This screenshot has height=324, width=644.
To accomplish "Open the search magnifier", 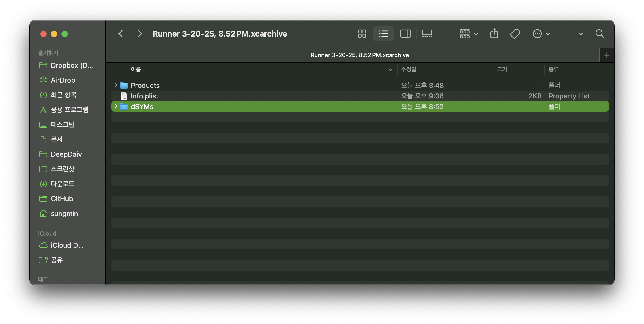I will click(x=599, y=34).
